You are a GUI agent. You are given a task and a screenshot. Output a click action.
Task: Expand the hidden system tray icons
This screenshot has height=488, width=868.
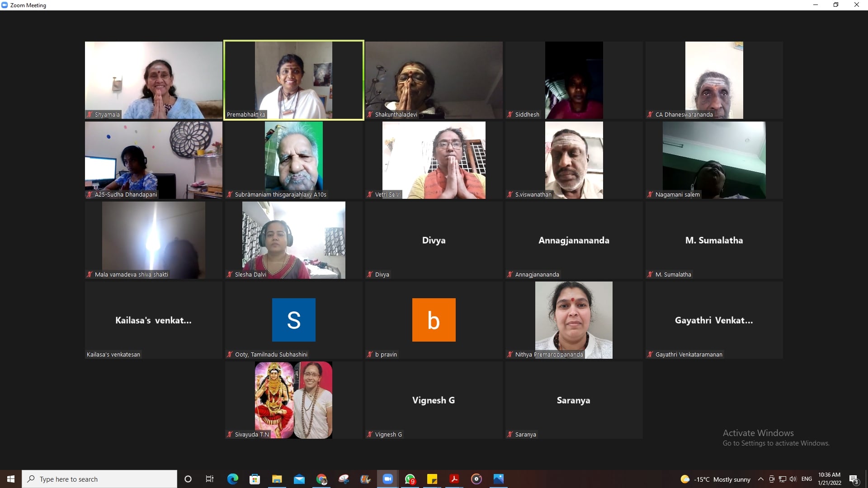coord(761,479)
